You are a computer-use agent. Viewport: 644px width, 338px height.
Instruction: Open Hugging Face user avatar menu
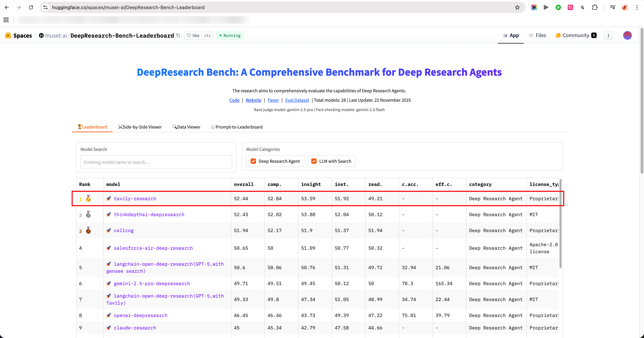click(627, 35)
